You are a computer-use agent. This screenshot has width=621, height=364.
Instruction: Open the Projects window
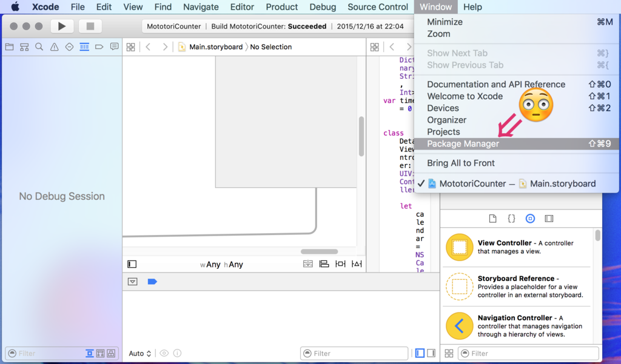517,132
